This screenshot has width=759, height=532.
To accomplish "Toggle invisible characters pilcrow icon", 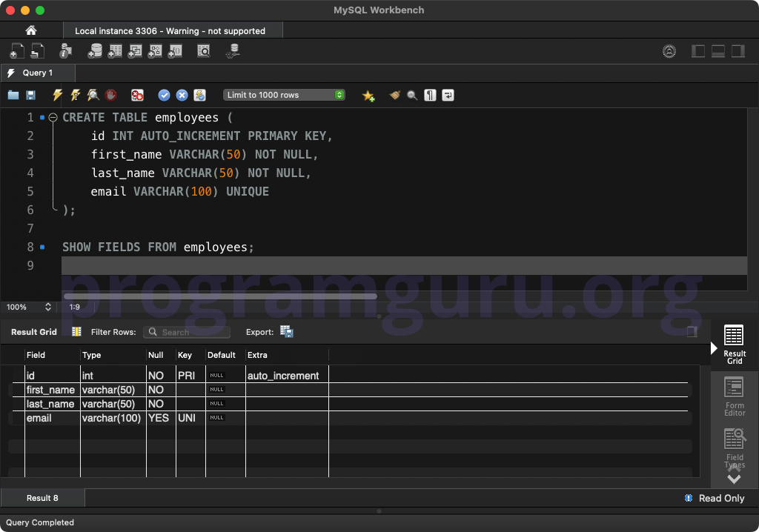I will [431, 95].
